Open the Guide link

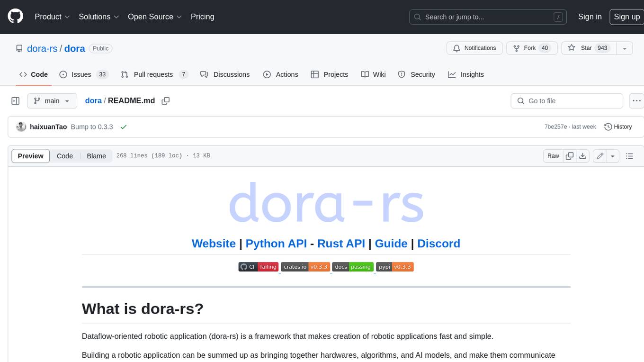(x=391, y=244)
